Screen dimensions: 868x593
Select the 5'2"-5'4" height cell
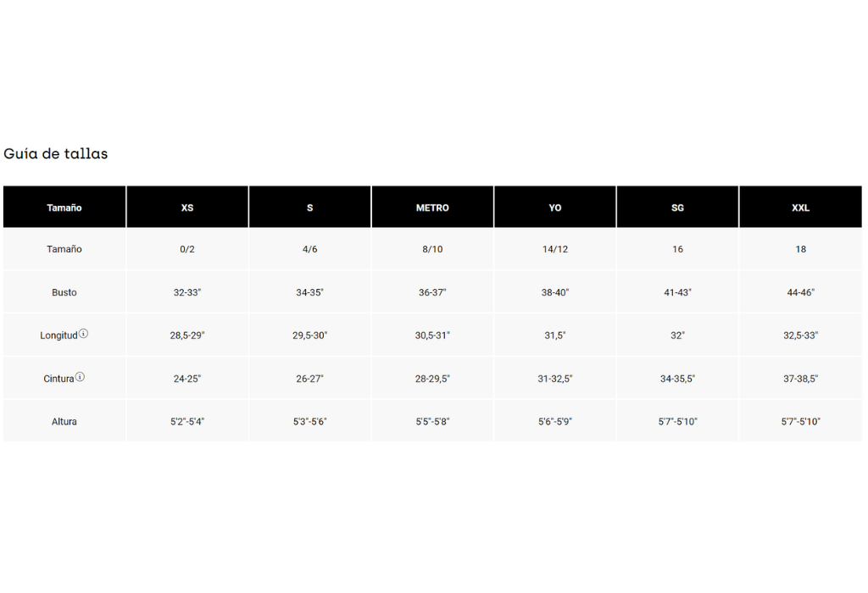pyautogui.click(x=187, y=422)
